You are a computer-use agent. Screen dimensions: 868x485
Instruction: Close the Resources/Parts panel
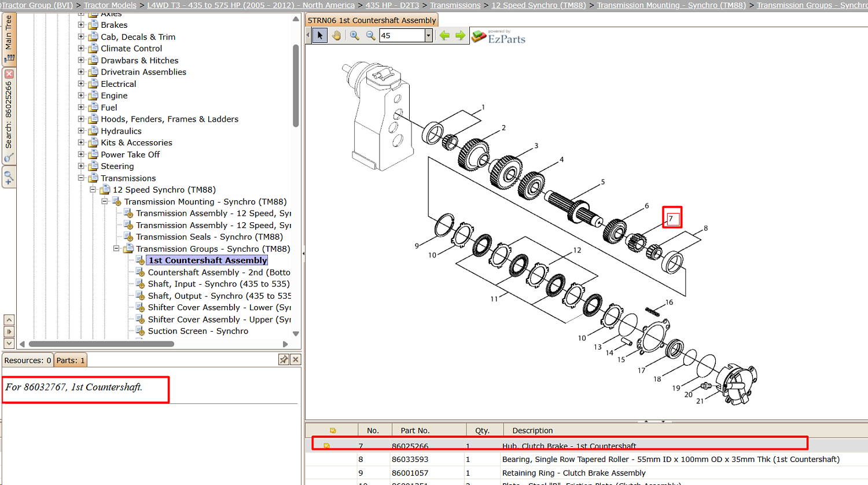[x=296, y=359]
